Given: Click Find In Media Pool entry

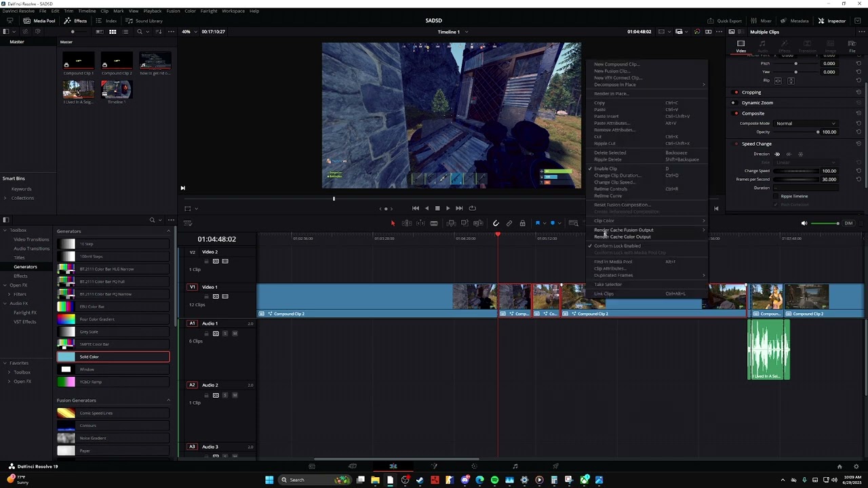Looking at the screenshot, I should (647, 262).
